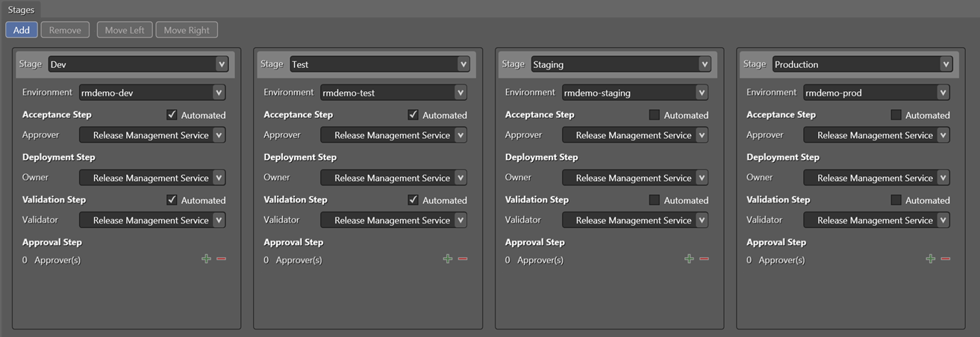Enable Automated Validation Step for Production

click(x=896, y=200)
